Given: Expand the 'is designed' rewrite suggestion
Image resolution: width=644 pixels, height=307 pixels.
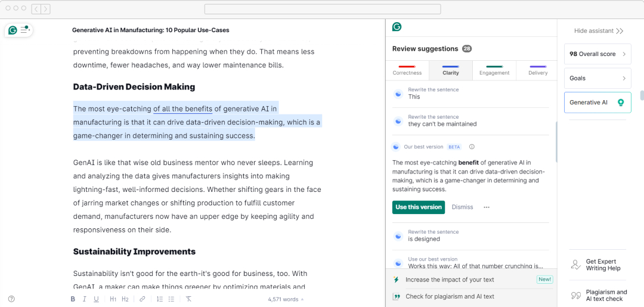Looking at the screenshot, I should coord(470,236).
